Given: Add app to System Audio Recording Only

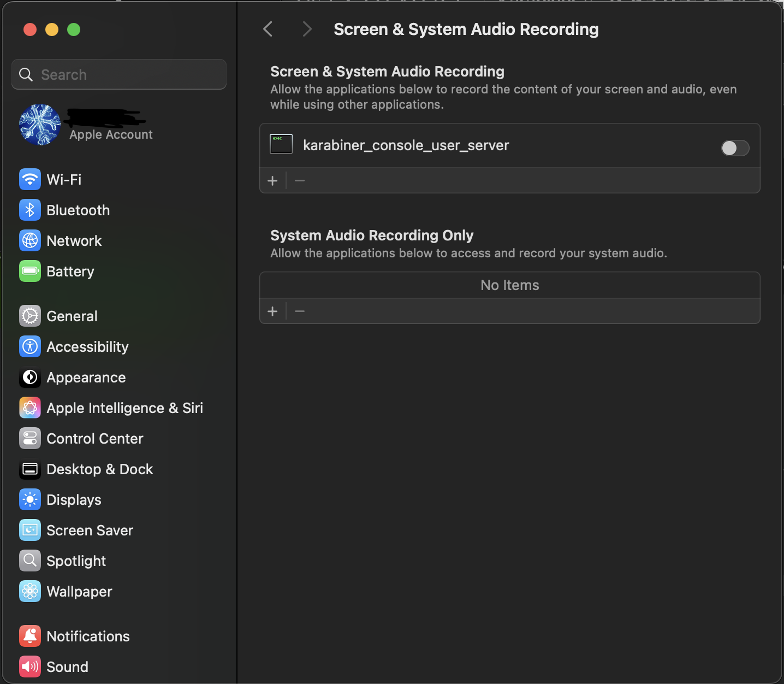Looking at the screenshot, I should 273,311.
